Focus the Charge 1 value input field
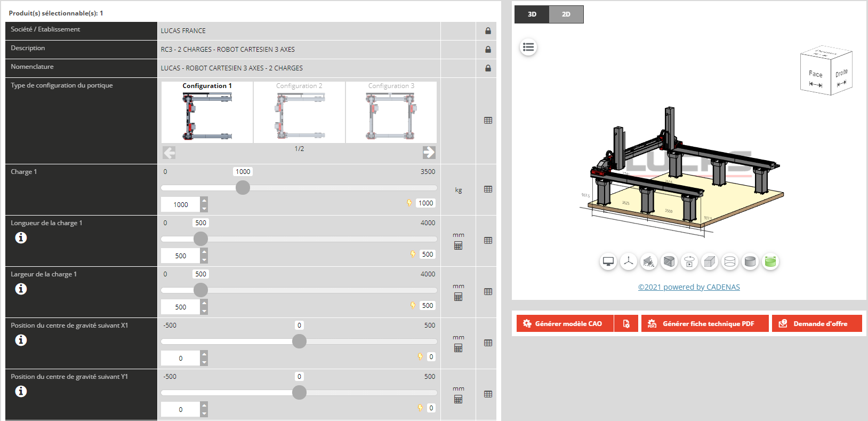 pos(181,204)
